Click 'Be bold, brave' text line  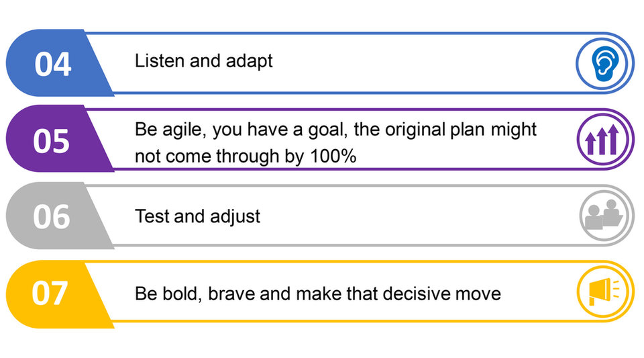[317, 294]
